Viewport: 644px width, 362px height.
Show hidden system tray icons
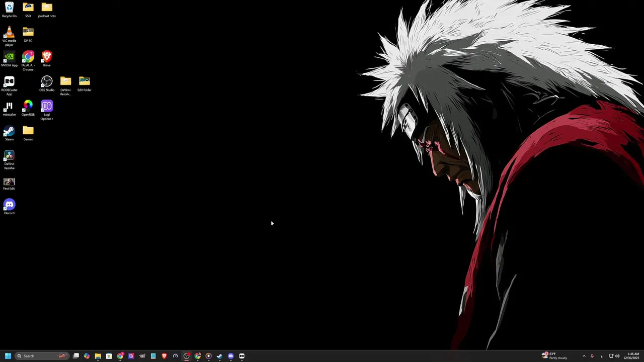pyautogui.click(x=584, y=356)
